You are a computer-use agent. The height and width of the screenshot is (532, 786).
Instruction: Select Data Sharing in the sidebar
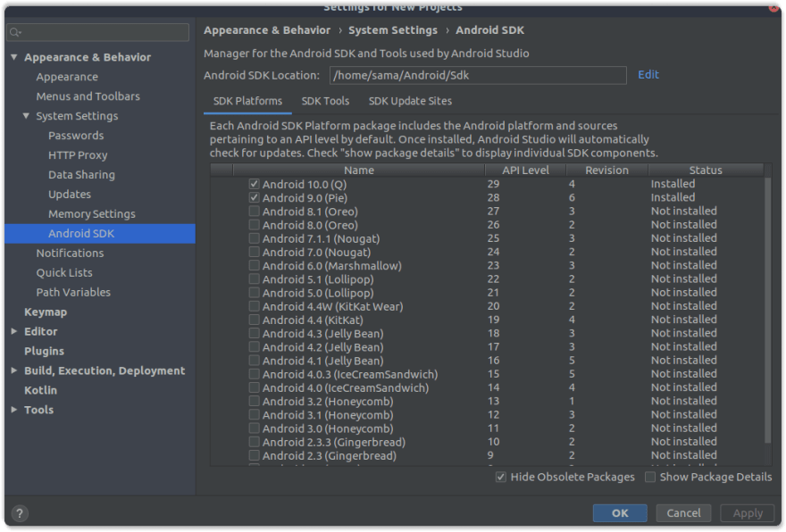(x=81, y=174)
